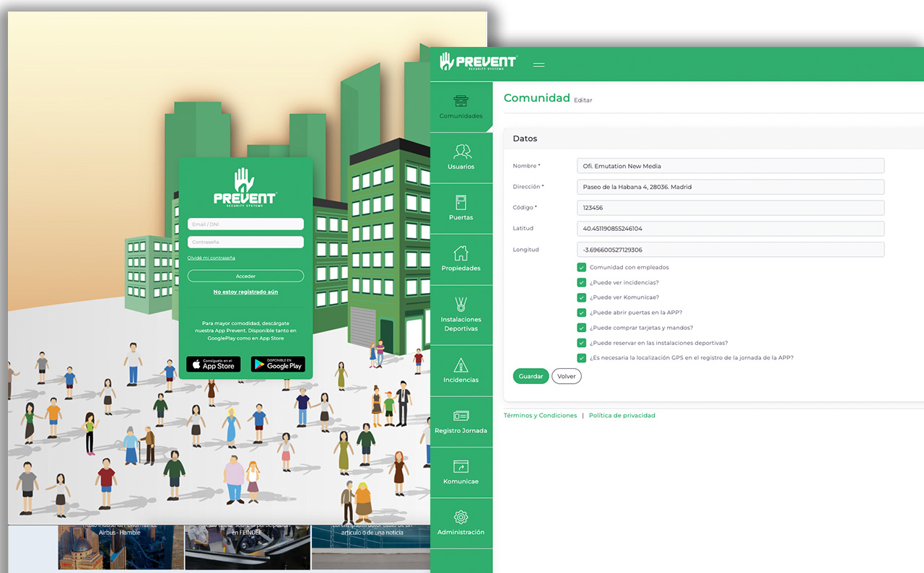Open the Usuarios sidebar icon
The image size is (924, 573).
pyautogui.click(x=461, y=152)
